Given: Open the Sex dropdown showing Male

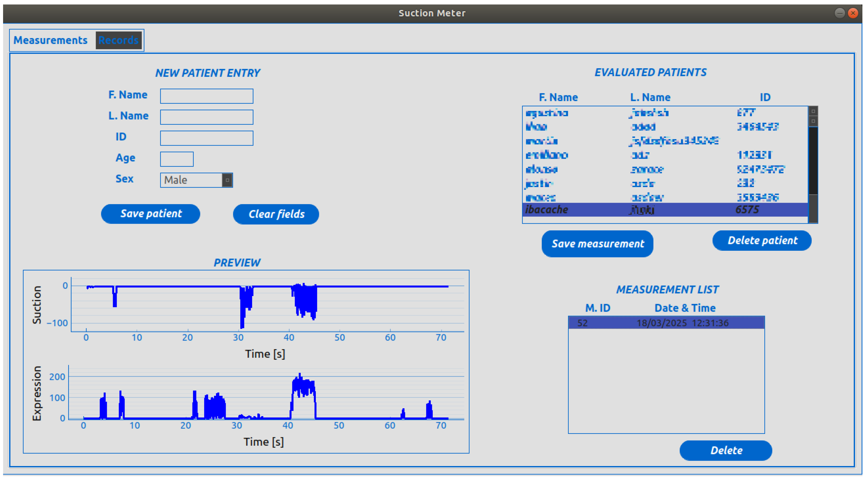Looking at the screenshot, I should pos(196,180).
